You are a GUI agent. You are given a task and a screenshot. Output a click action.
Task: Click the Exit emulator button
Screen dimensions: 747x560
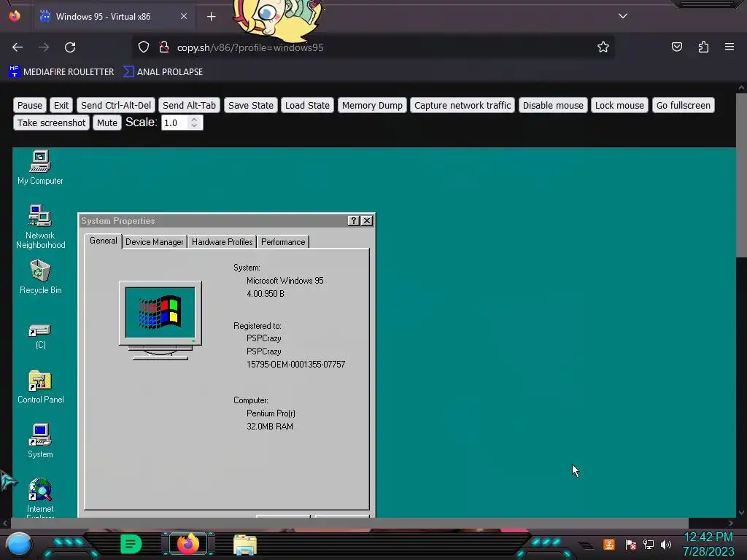[x=61, y=105]
